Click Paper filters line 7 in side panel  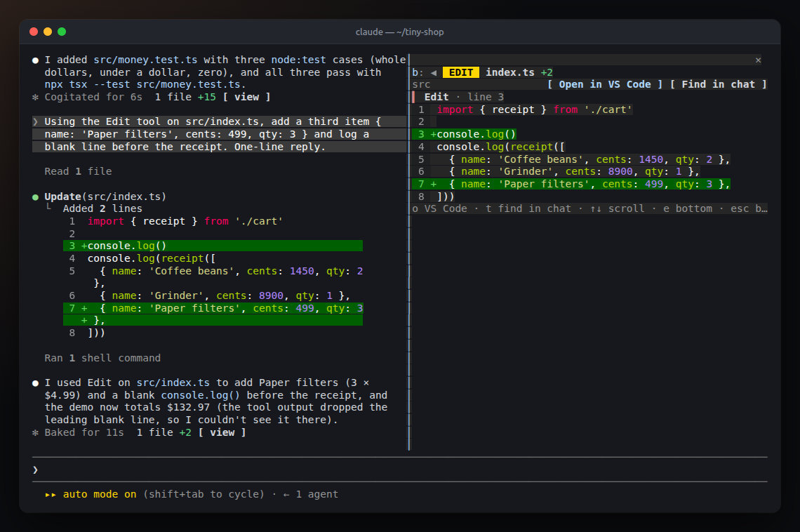pos(571,184)
